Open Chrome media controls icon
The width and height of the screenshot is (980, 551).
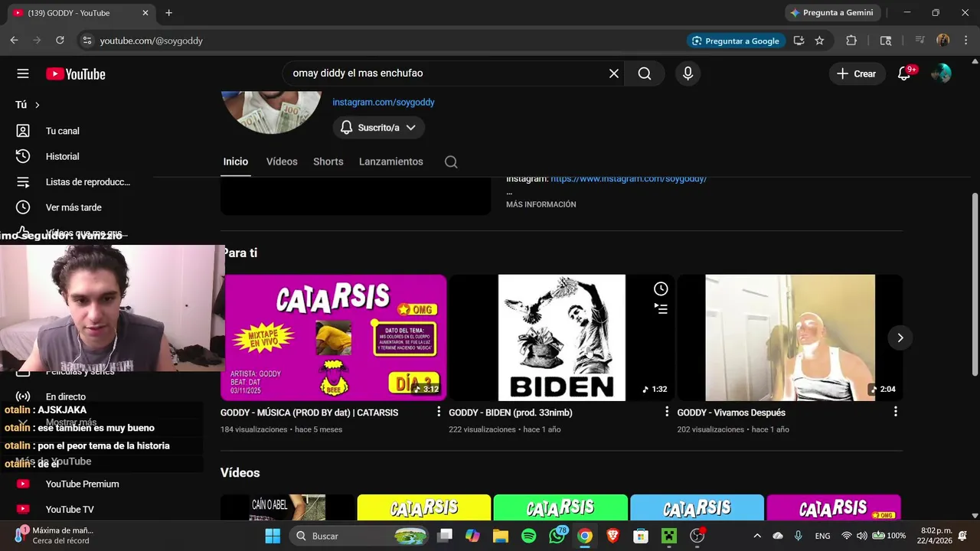click(920, 41)
